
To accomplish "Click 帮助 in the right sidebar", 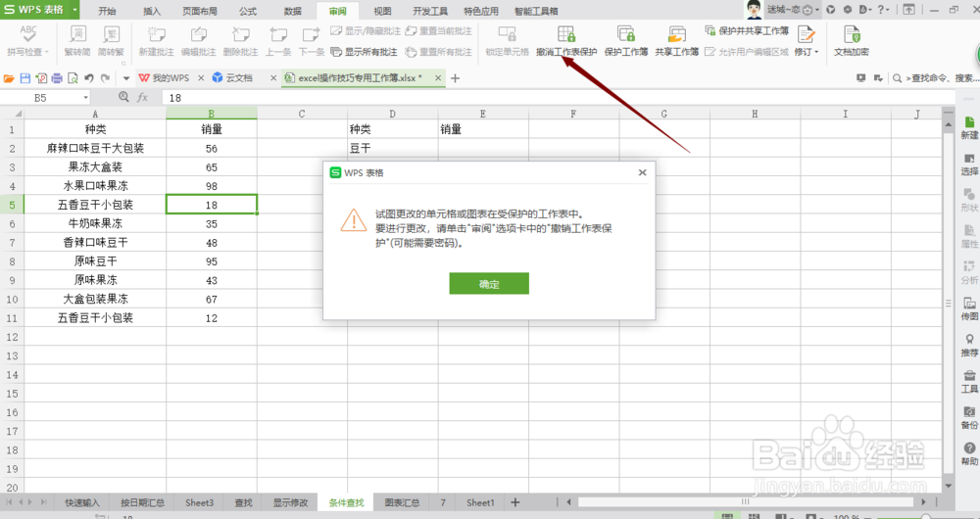I will (969, 454).
